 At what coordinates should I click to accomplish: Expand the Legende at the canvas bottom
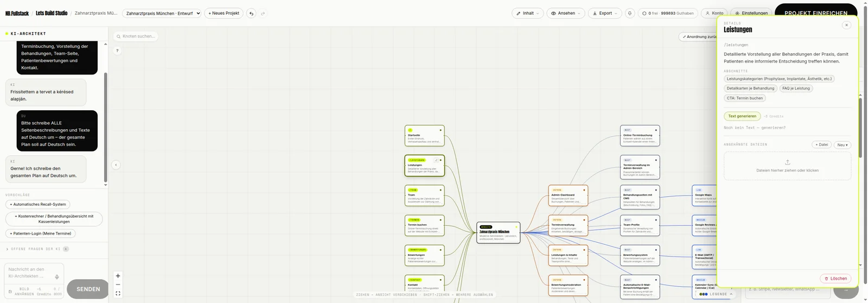[716, 294]
